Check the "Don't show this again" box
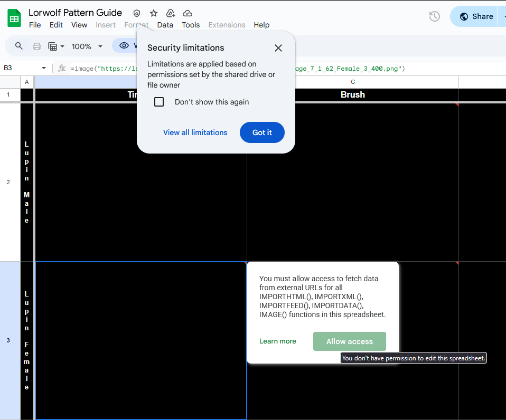This screenshot has width=506, height=420. (159, 102)
